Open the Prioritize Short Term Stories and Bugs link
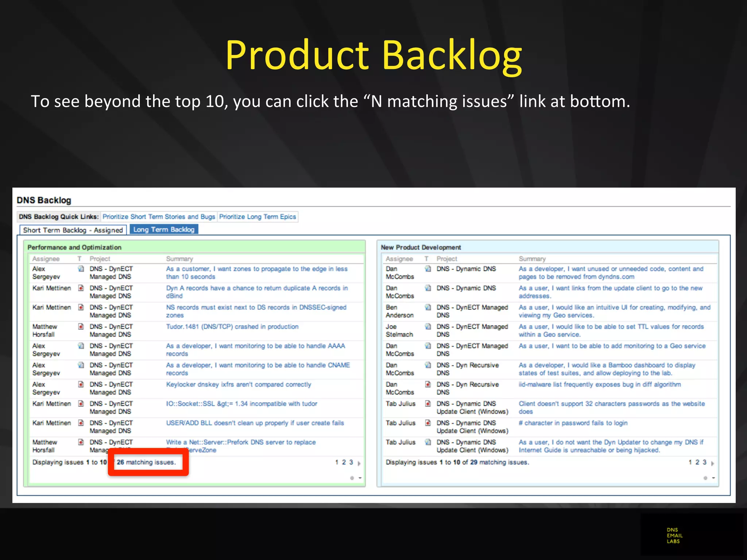This screenshot has height=560, width=747. (x=159, y=217)
